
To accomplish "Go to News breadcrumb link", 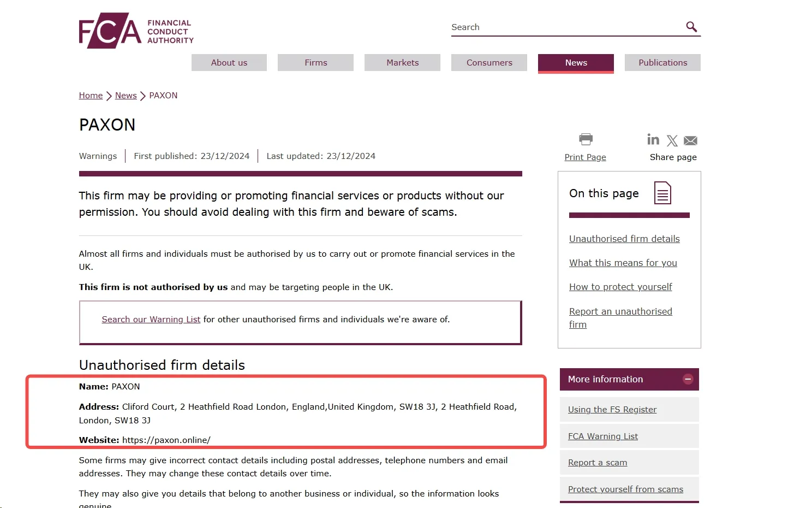I will (126, 96).
